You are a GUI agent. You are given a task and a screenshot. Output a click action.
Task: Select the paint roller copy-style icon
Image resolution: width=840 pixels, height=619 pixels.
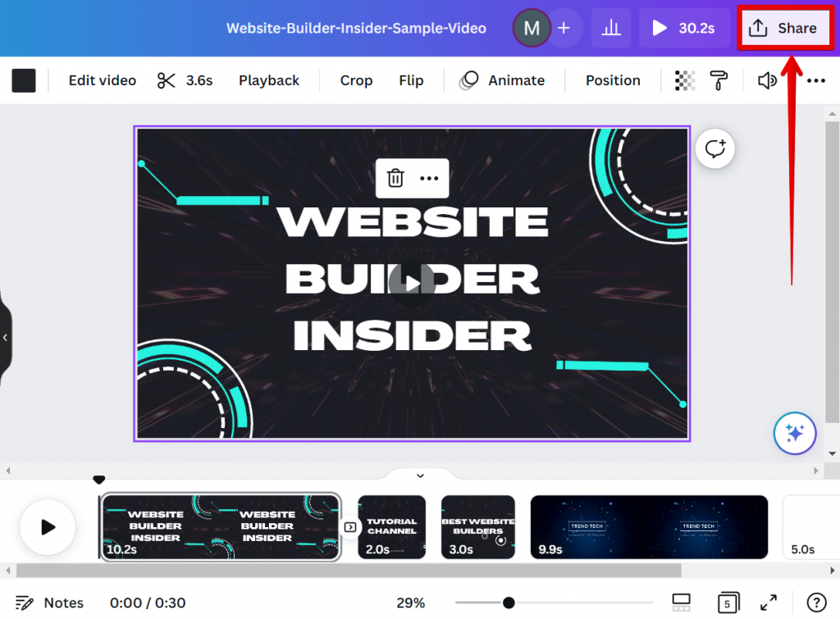(719, 80)
